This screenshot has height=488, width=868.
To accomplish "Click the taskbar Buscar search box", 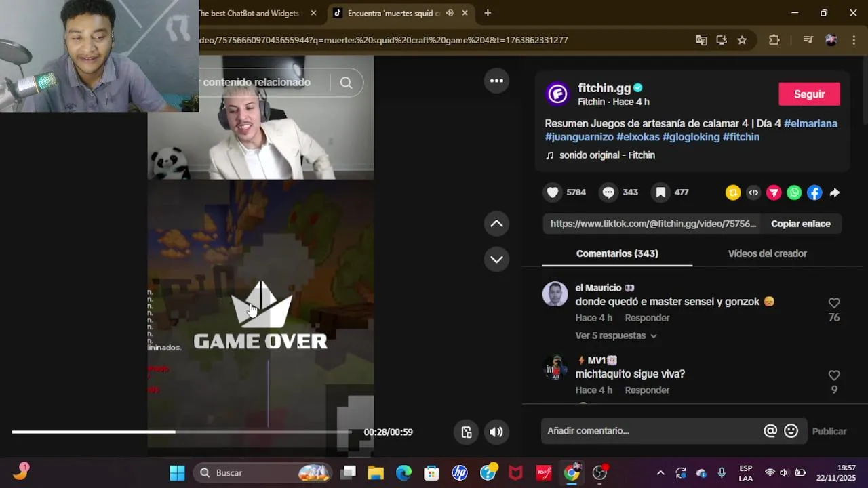I will point(263,472).
